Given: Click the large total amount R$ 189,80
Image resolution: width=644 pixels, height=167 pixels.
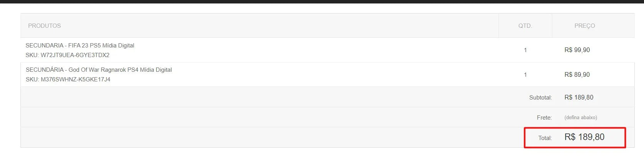Looking at the screenshot, I should [x=584, y=137].
